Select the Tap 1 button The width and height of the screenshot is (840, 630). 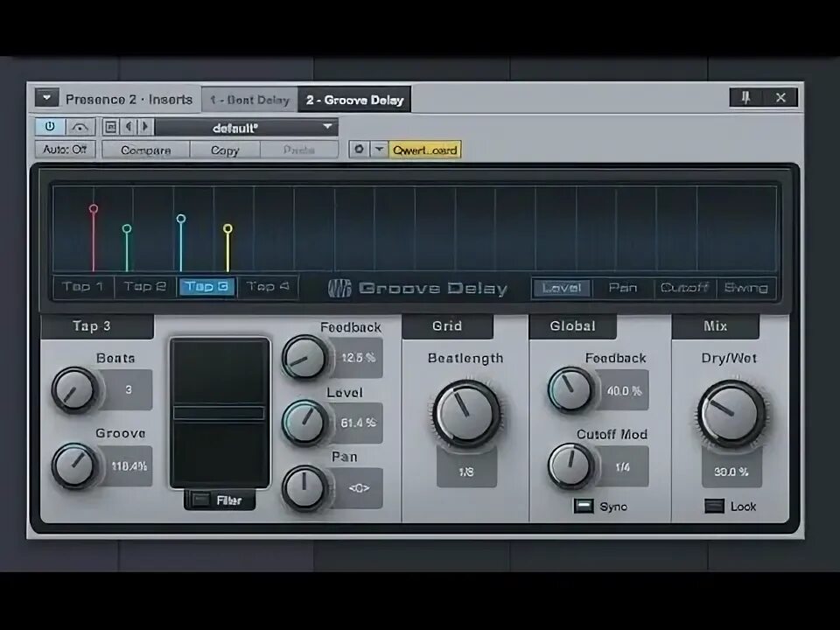(83, 287)
